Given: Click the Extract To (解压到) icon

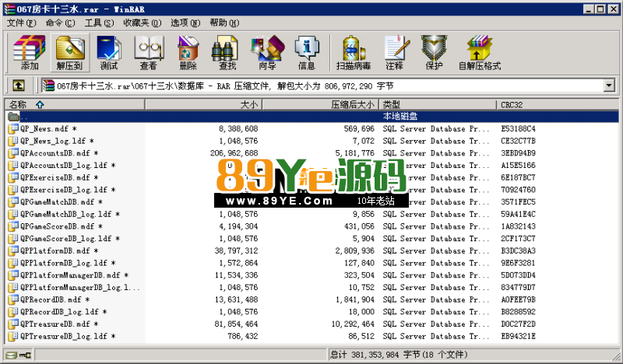Looking at the screenshot, I should [x=69, y=52].
